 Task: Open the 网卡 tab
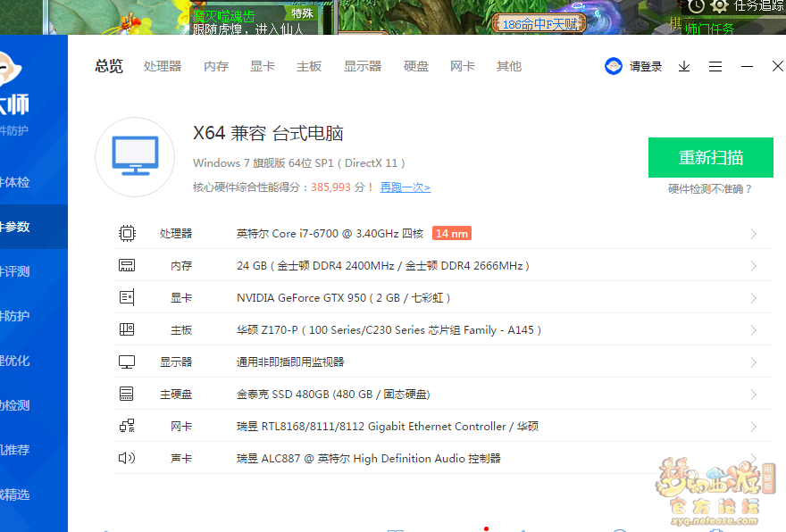pos(462,66)
